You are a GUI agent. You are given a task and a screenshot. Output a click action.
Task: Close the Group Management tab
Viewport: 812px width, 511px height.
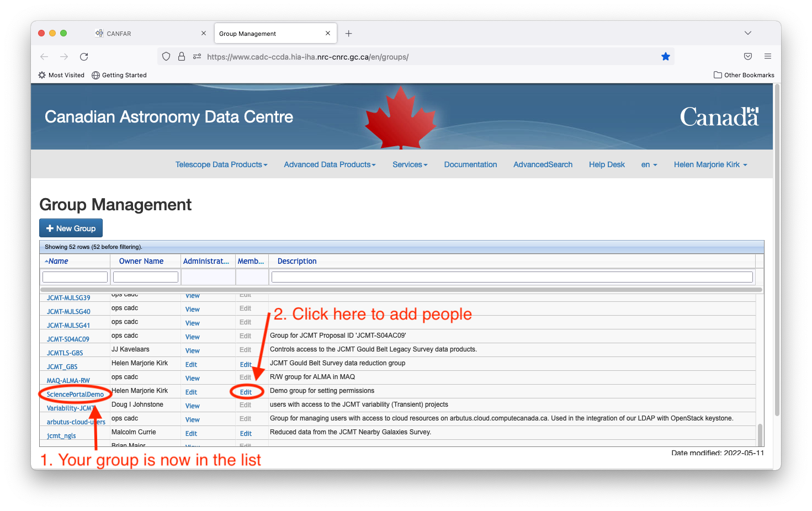(328, 33)
